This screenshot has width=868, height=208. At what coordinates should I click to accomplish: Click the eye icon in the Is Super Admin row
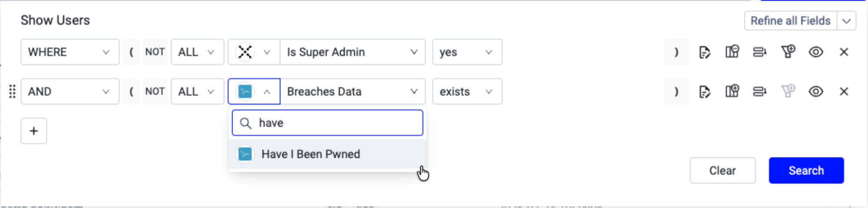(816, 52)
